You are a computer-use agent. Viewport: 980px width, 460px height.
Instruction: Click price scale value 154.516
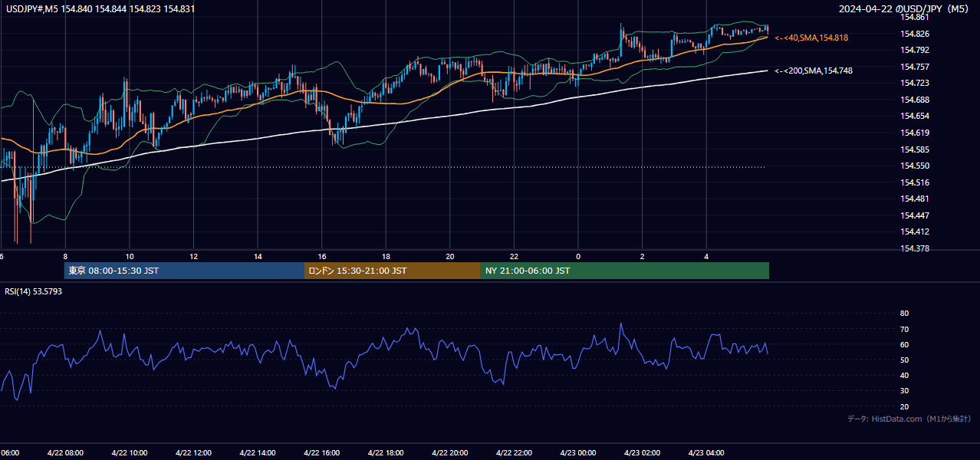pyautogui.click(x=915, y=182)
